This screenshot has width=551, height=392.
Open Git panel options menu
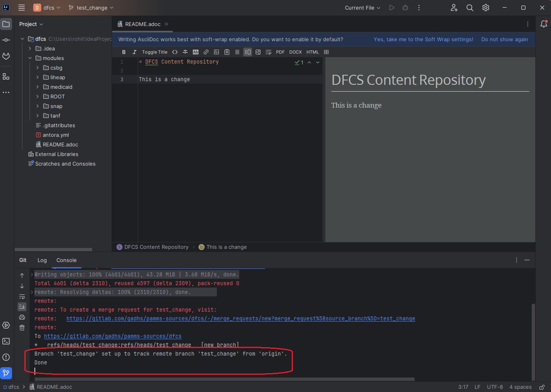[517, 260]
